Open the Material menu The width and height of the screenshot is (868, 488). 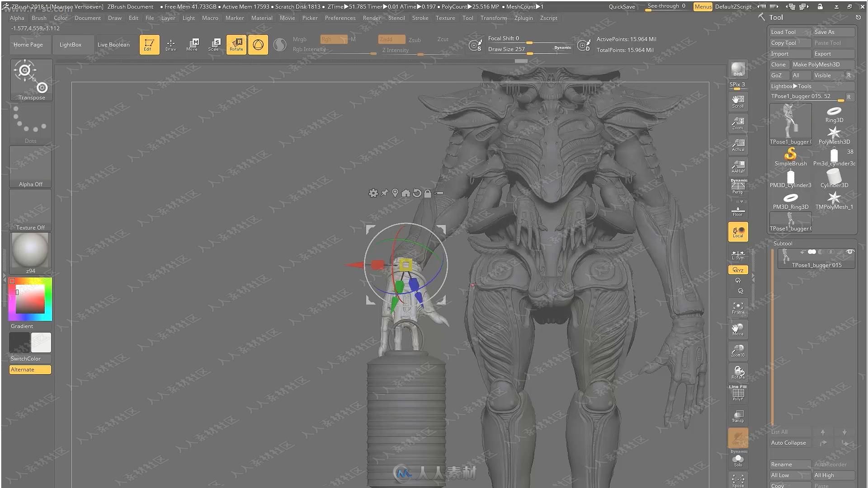[262, 18]
